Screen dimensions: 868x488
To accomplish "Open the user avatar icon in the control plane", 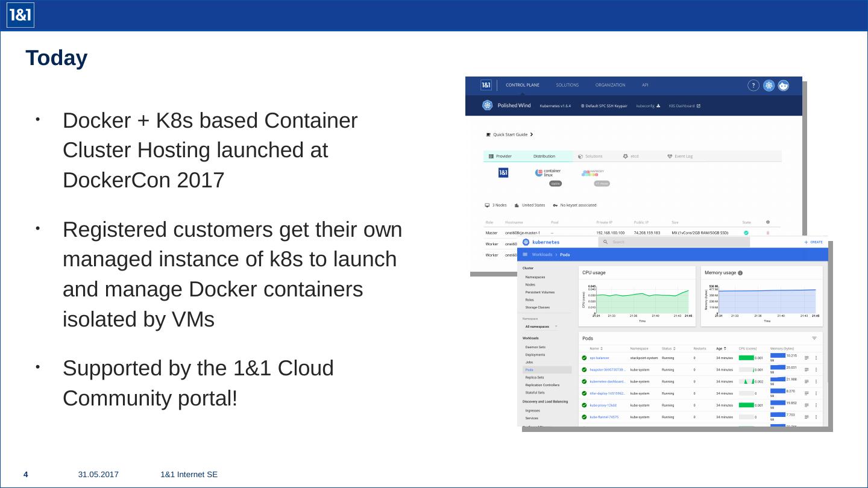I will (784, 86).
